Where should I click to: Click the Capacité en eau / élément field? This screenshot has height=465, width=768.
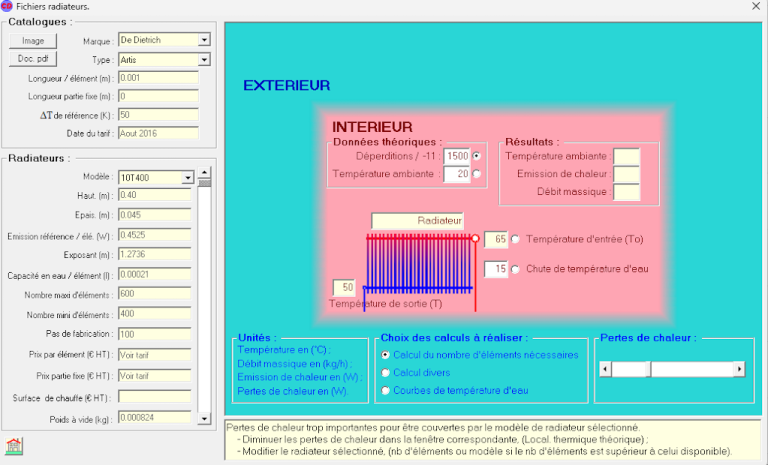(x=155, y=274)
